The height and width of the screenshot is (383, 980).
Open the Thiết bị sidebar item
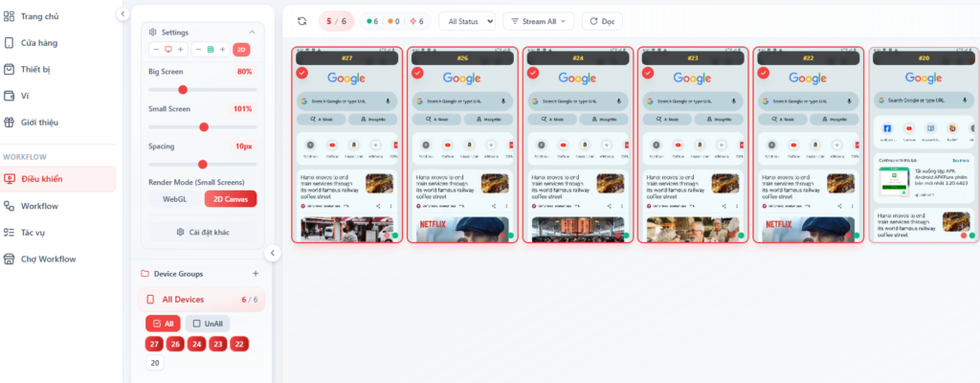click(38, 69)
